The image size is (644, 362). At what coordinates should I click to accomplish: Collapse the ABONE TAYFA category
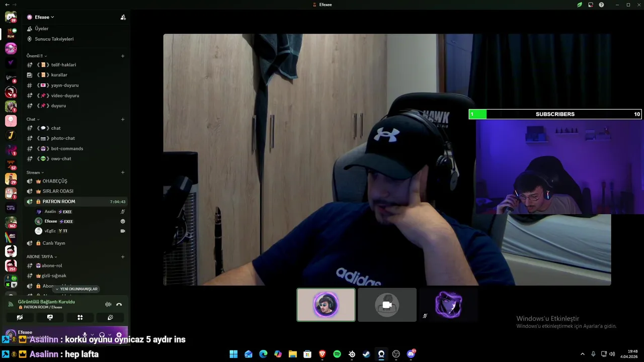pyautogui.click(x=42, y=256)
